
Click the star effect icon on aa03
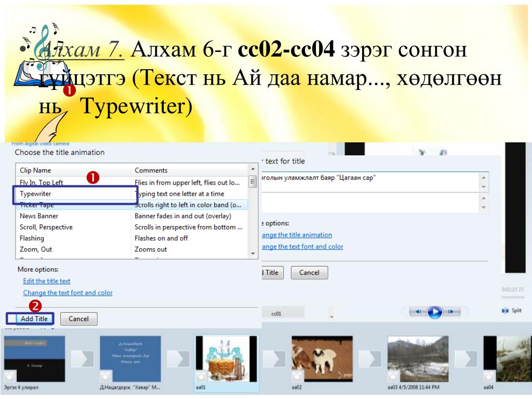coord(393,376)
